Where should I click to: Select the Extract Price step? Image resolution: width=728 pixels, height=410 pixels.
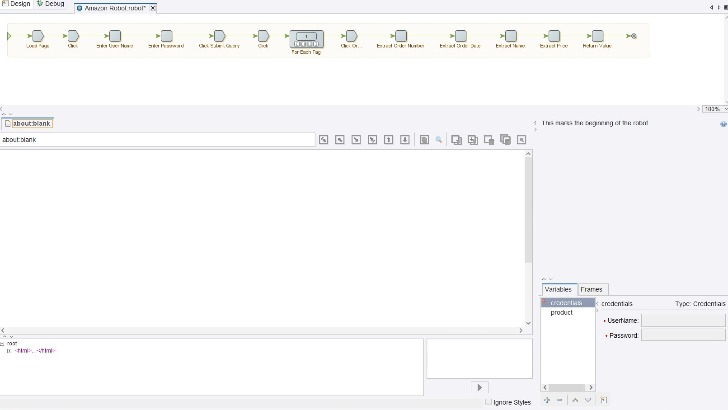553,36
